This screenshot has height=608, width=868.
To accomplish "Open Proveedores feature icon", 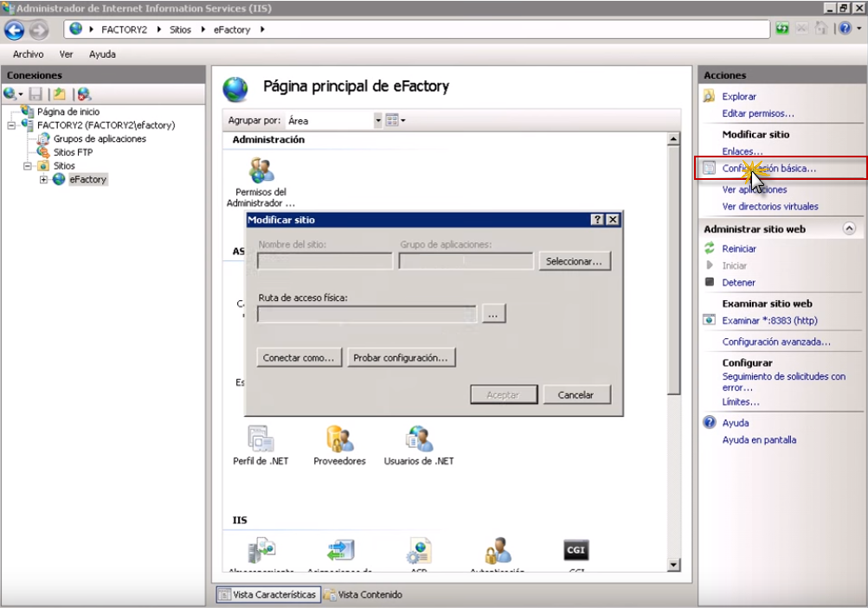I will click(x=339, y=438).
